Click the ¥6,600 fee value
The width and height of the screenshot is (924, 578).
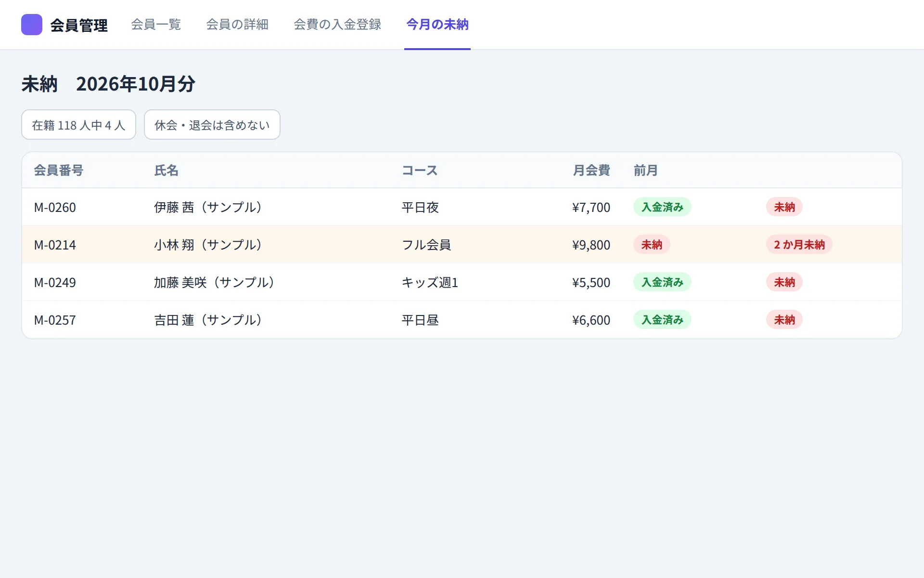coord(591,320)
